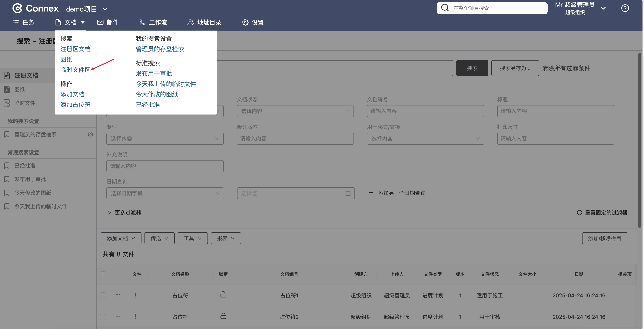Click the reset icon for 重置固定的过滤器

579,212
